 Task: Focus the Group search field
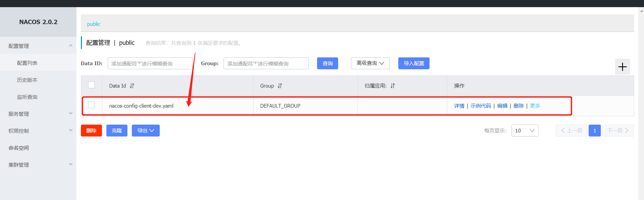[x=266, y=63]
